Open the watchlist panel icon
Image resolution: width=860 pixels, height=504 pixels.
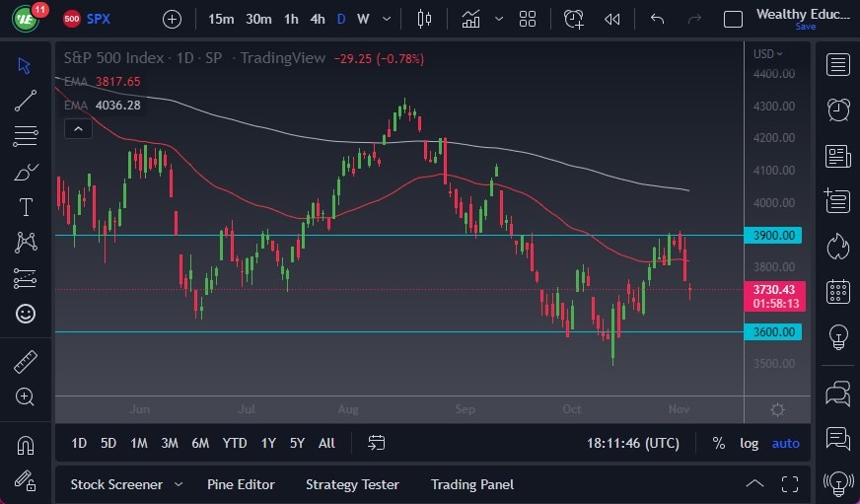[838, 65]
